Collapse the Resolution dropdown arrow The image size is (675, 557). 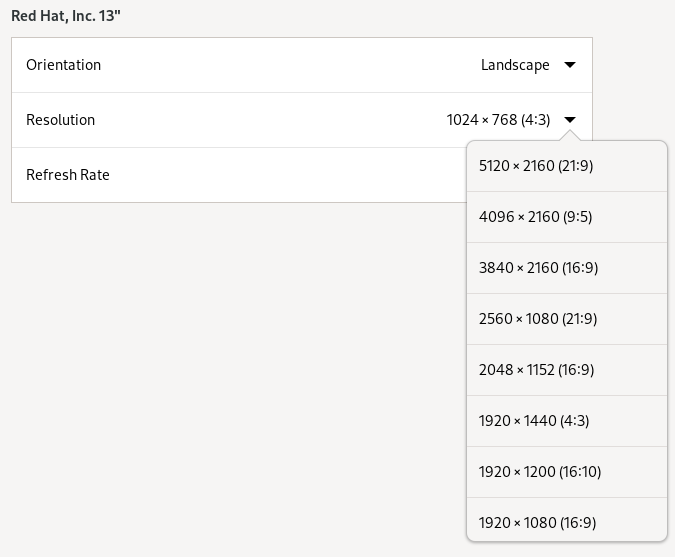570,120
